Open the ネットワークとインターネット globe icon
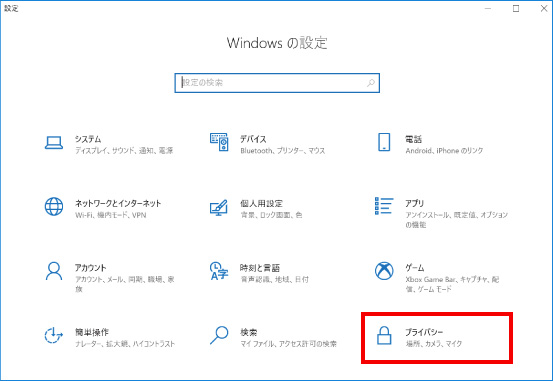Screen dimensions: 553x381 click(x=54, y=206)
